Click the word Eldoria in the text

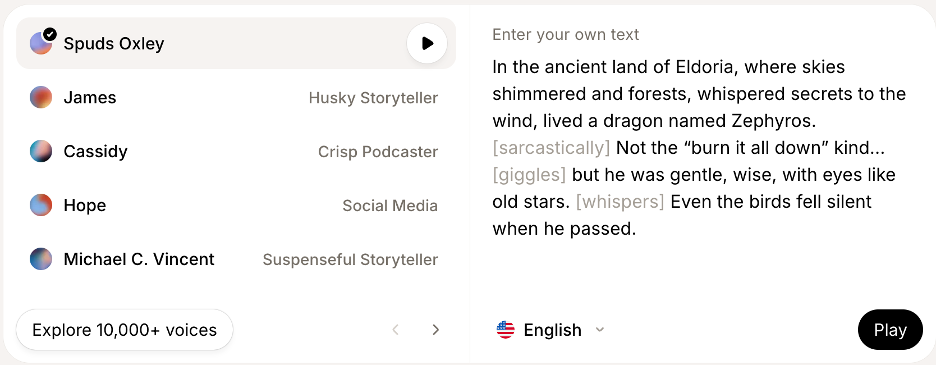[704, 67]
